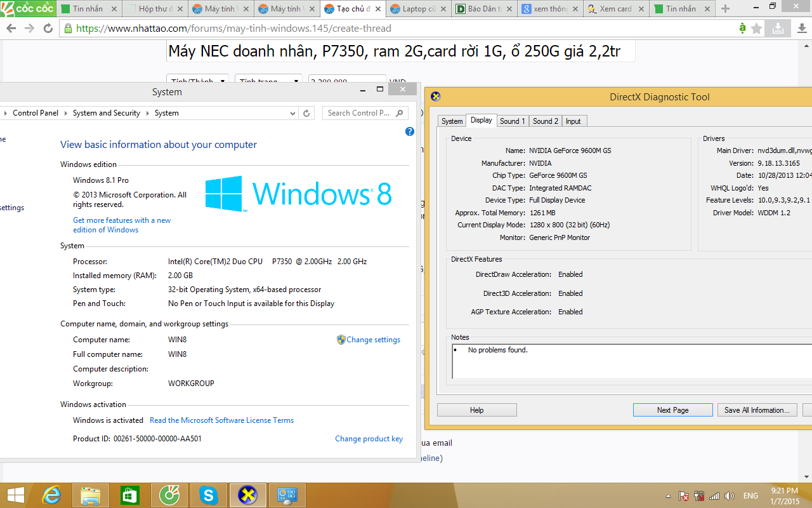This screenshot has height=508, width=812.
Task: Switch to the Xem card browser tab
Action: click(615, 9)
